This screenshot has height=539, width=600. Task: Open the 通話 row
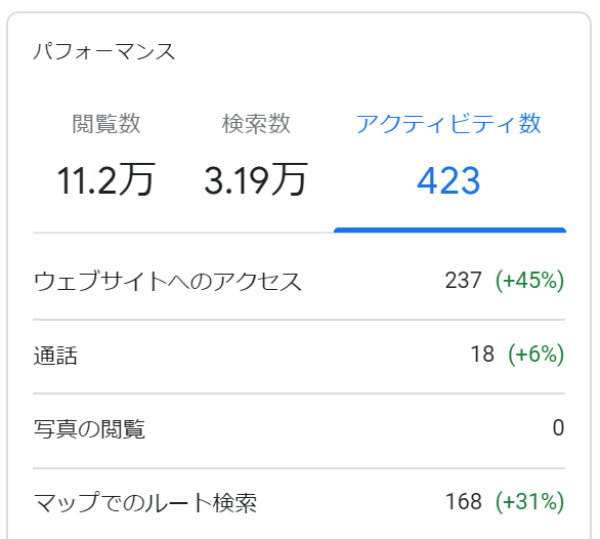coord(56,355)
